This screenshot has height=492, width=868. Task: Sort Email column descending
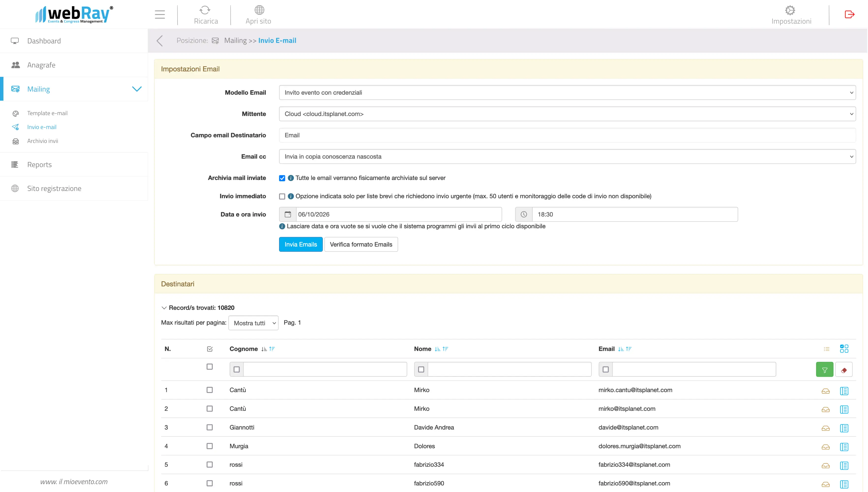point(629,349)
